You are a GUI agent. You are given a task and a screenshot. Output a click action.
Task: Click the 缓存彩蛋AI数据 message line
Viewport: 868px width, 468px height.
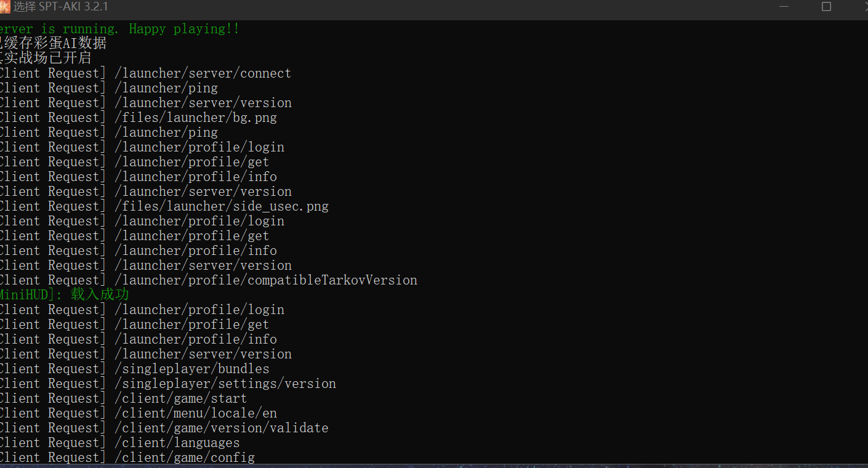pyautogui.click(x=53, y=44)
